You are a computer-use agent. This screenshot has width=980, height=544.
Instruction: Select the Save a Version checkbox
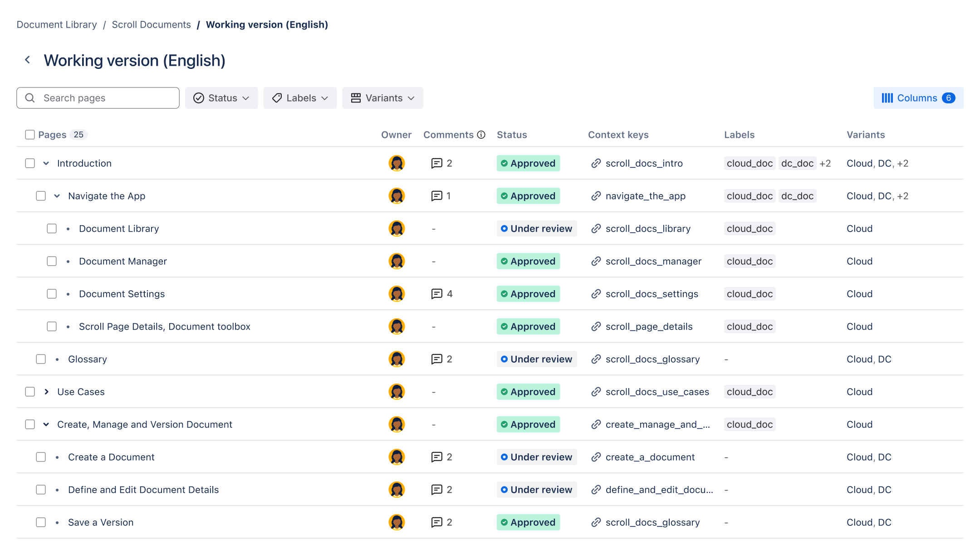click(x=41, y=522)
